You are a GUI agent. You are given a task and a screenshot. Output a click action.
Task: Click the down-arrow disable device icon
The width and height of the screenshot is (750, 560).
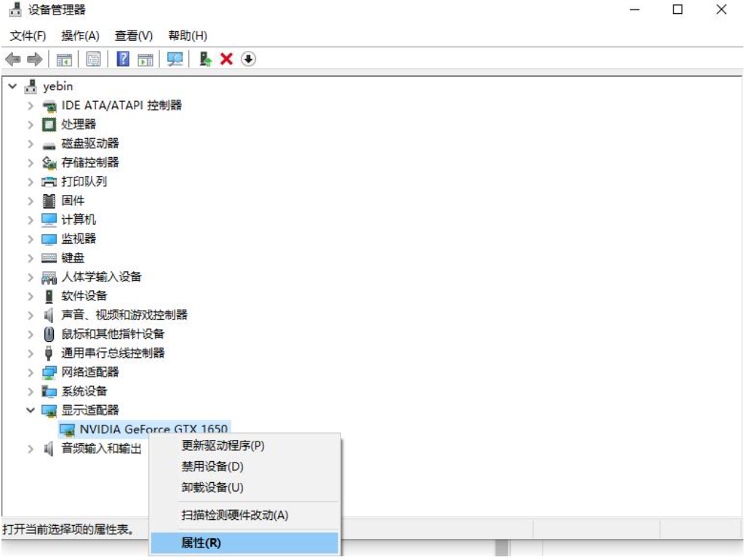tap(248, 60)
